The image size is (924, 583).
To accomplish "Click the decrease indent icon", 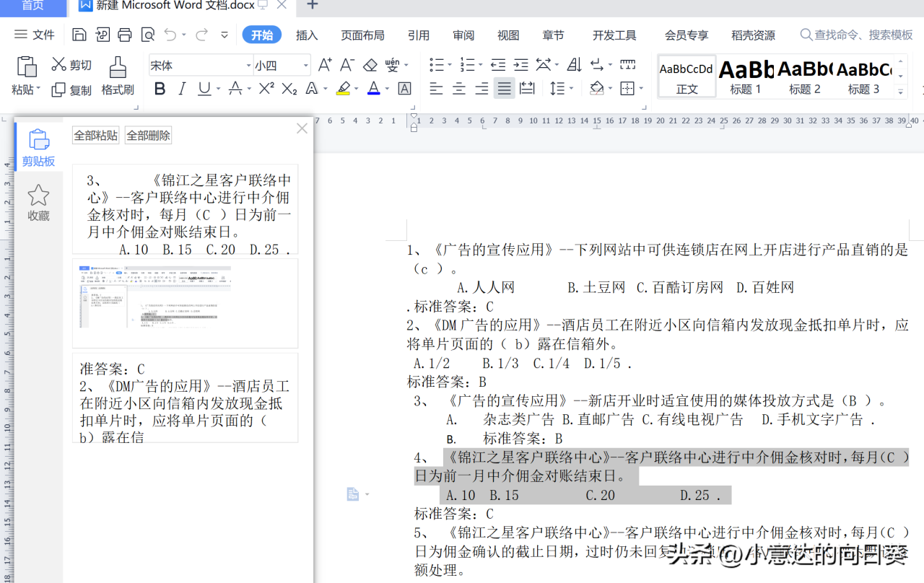I will pyautogui.click(x=498, y=65).
